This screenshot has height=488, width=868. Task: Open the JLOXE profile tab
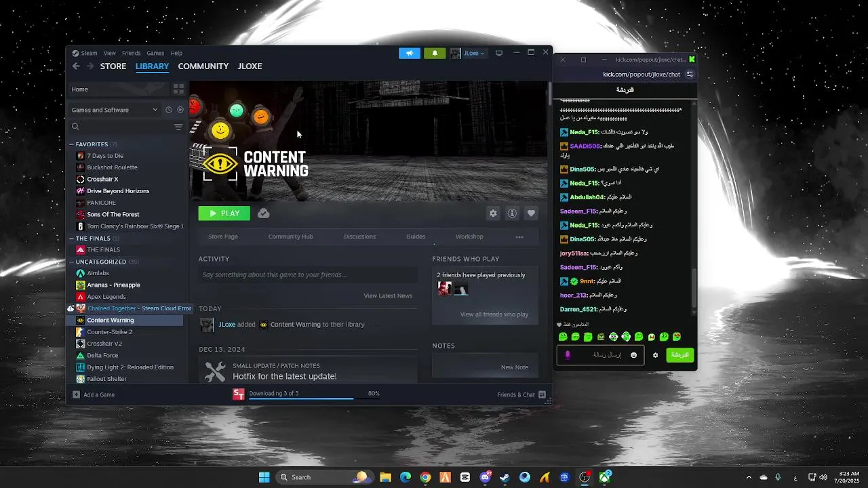[x=250, y=66]
